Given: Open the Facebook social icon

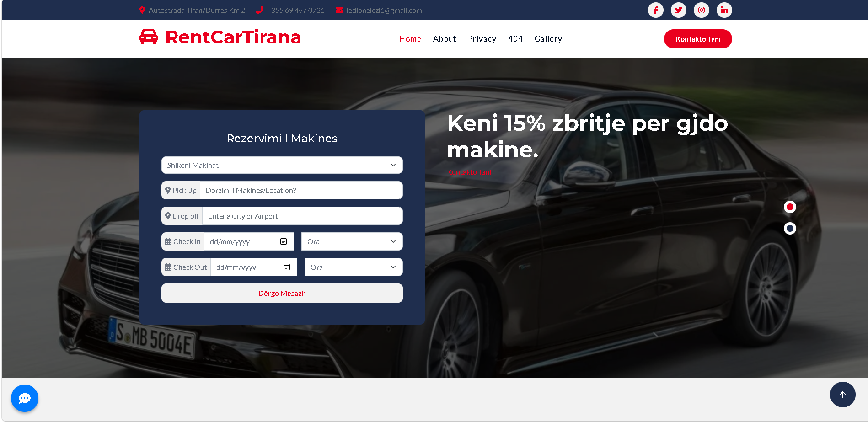Looking at the screenshot, I should point(655,10).
